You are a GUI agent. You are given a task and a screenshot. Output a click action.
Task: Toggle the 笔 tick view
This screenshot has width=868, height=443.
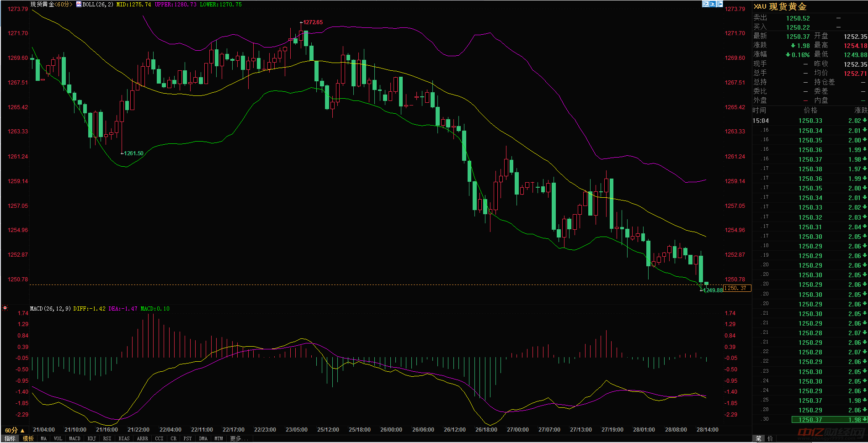759,438
